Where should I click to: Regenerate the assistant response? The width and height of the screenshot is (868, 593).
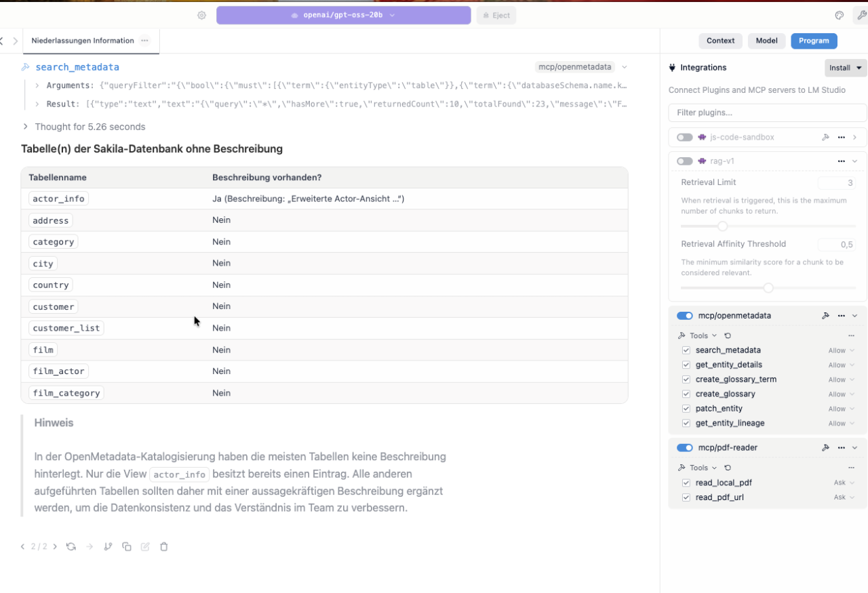(x=71, y=546)
